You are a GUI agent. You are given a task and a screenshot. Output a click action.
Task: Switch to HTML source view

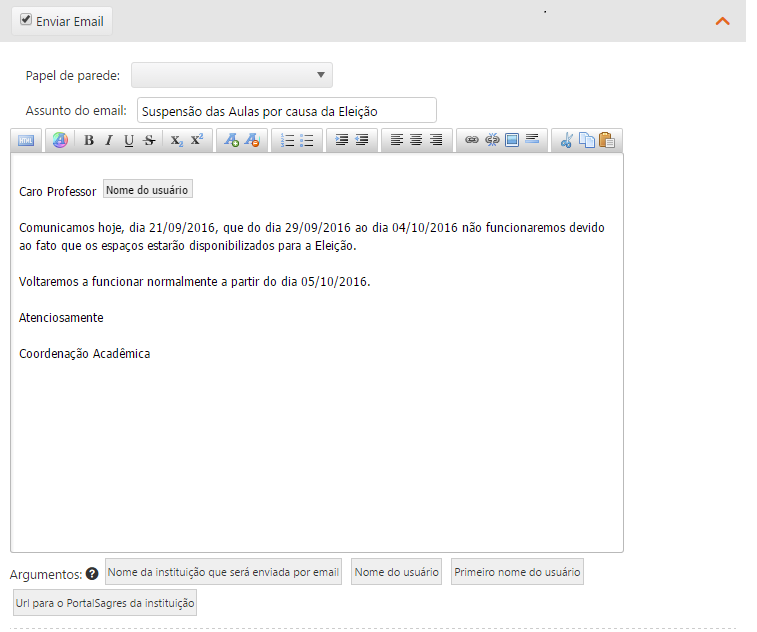(26, 141)
